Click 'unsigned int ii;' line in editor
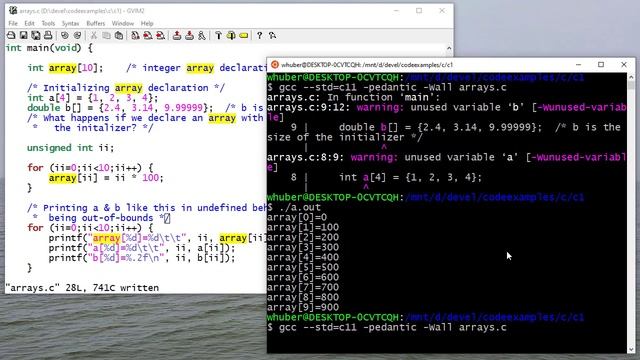Viewport: 640px width, 360px height. click(71, 148)
